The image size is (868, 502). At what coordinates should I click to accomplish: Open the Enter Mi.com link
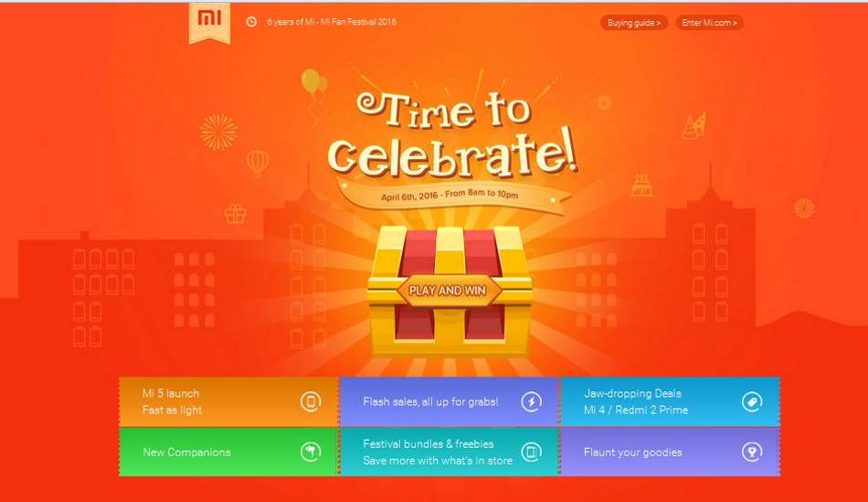709,23
